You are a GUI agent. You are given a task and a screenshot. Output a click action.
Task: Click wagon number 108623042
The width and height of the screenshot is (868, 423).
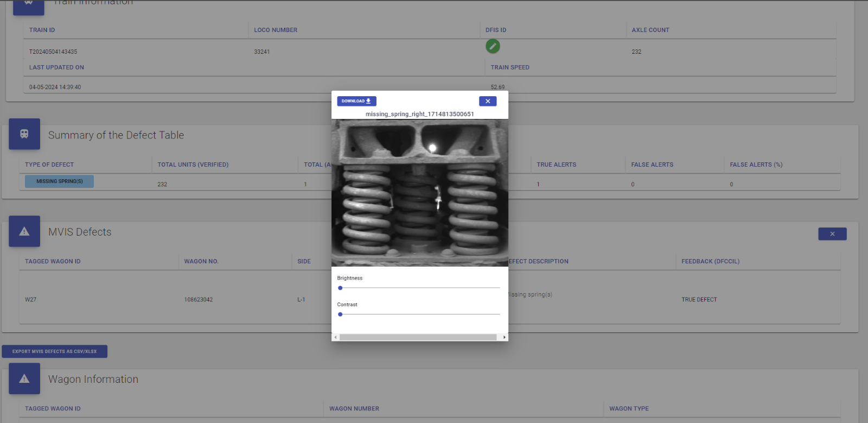click(x=199, y=300)
